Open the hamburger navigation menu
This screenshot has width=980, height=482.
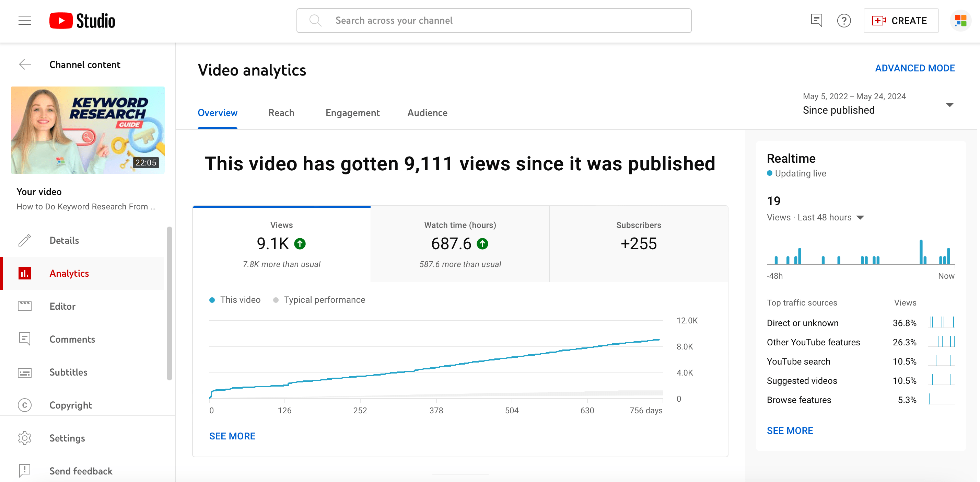click(25, 21)
